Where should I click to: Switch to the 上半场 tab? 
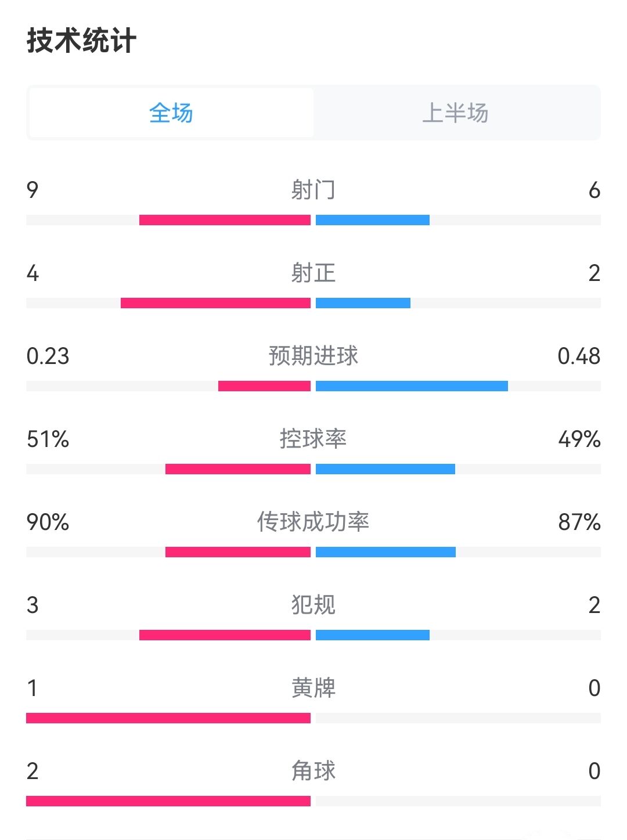coord(456,113)
